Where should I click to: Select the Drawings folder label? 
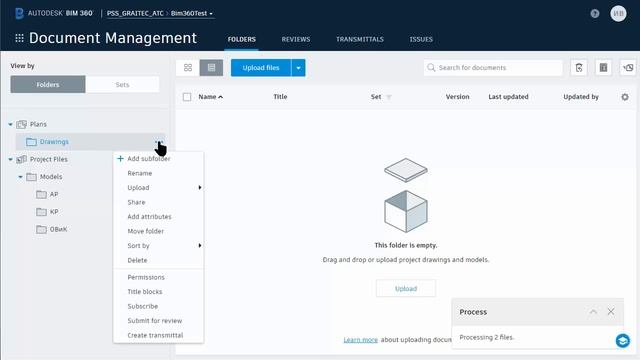click(54, 142)
